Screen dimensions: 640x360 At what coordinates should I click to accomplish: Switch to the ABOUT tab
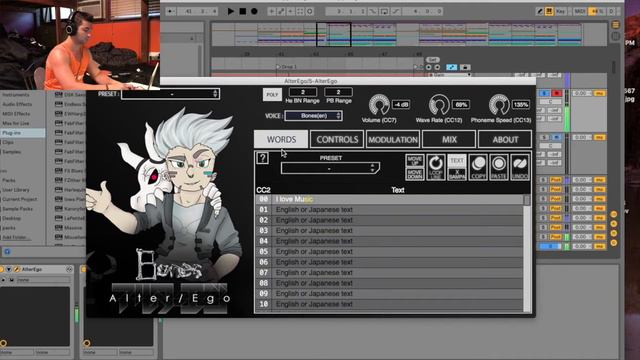(505, 139)
